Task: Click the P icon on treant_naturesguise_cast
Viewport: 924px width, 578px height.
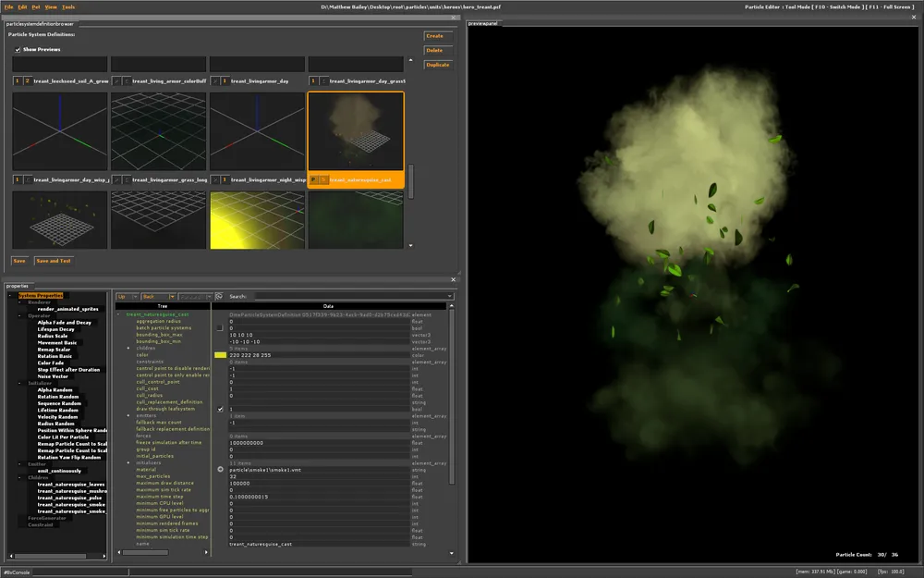Action: pos(314,179)
